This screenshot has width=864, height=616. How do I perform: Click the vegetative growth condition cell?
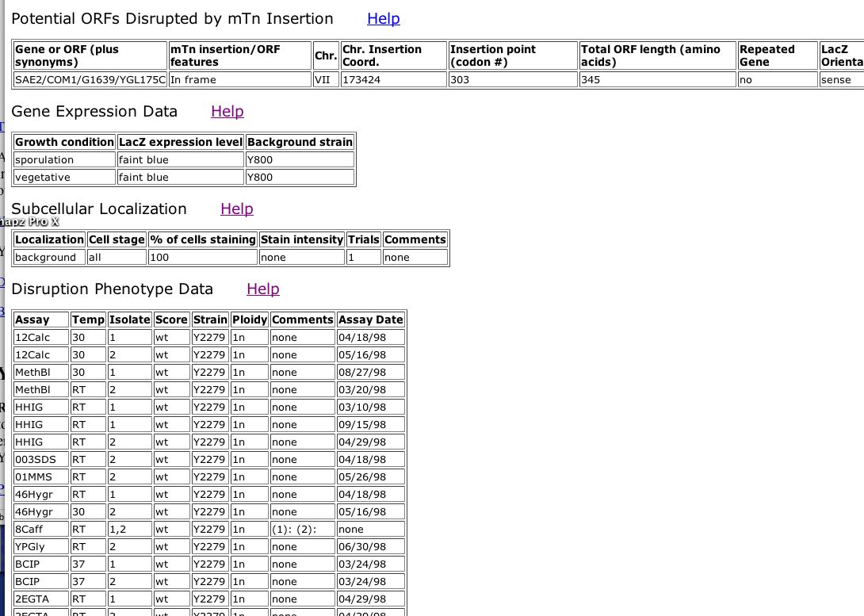pyautogui.click(x=64, y=177)
